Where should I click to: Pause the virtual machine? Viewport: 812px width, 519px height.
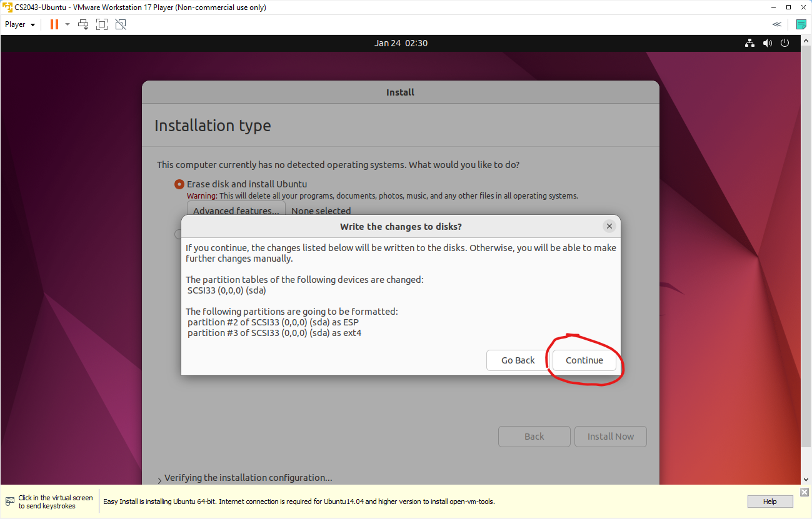54,24
